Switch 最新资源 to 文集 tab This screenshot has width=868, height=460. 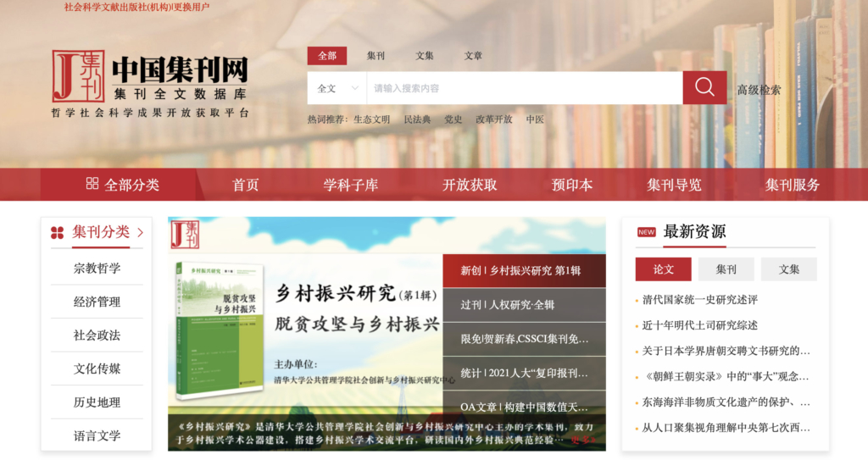[789, 269]
